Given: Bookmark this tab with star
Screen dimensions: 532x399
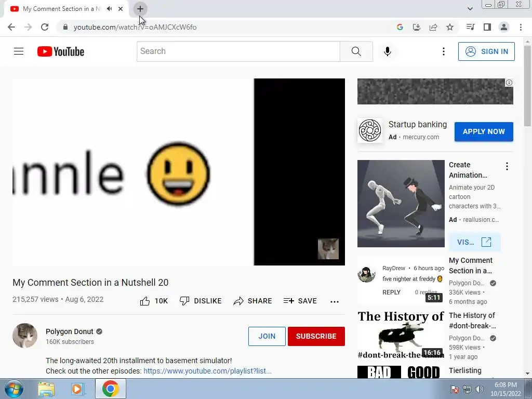Looking at the screenshot, I should point(450,27).
